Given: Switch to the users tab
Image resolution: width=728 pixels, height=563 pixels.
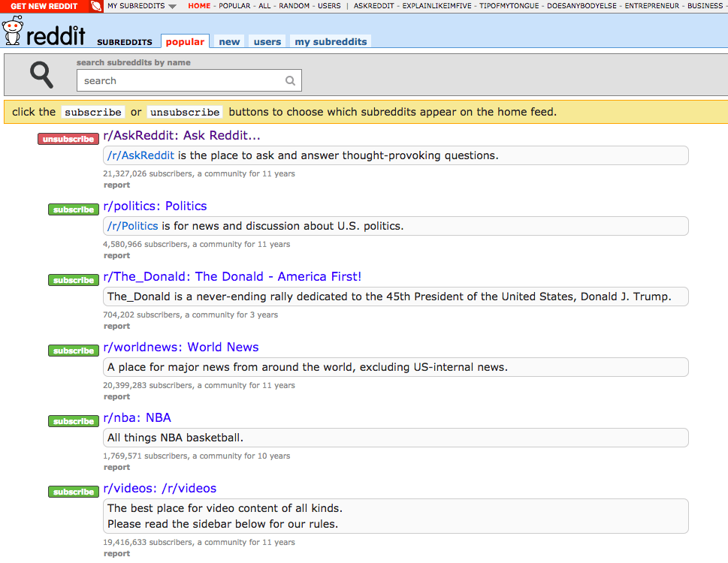Looking at the screenshot, I should (267, 41).
